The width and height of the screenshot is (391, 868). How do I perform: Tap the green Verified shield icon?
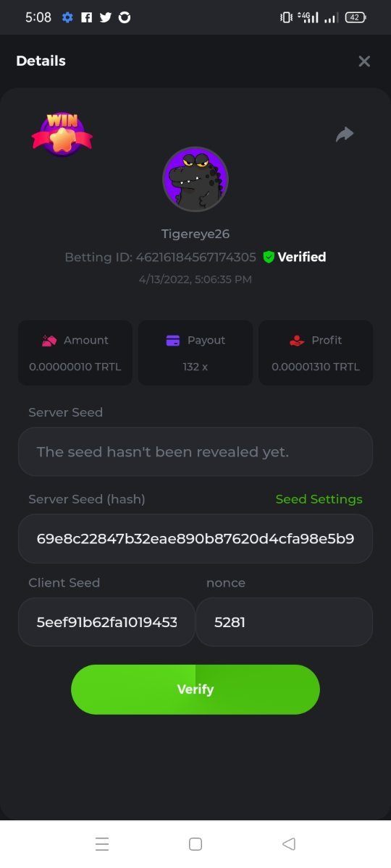coord(269,257)
